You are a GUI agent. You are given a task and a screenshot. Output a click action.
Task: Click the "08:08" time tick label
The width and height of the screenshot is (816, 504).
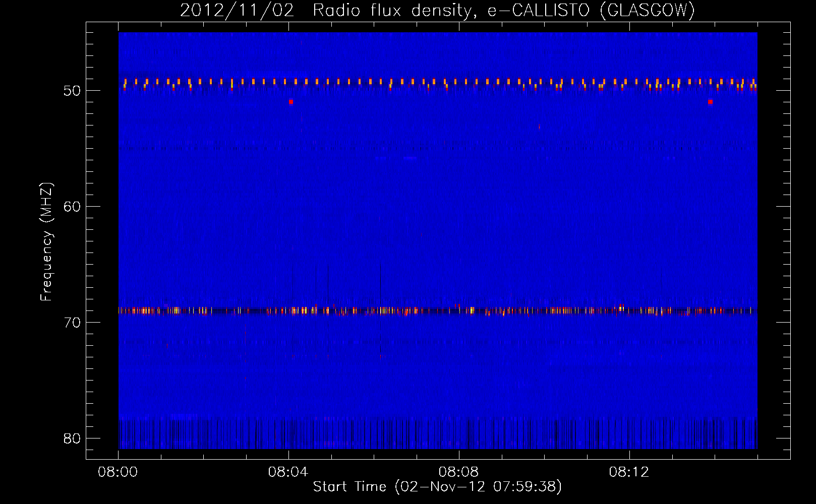tap(459, 472)
